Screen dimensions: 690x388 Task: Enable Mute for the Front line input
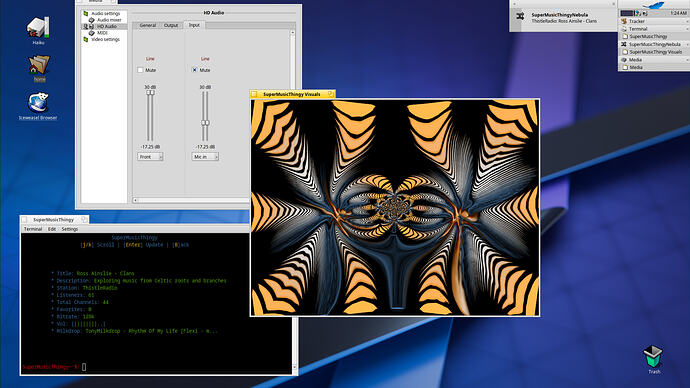[x=140, y=70]
